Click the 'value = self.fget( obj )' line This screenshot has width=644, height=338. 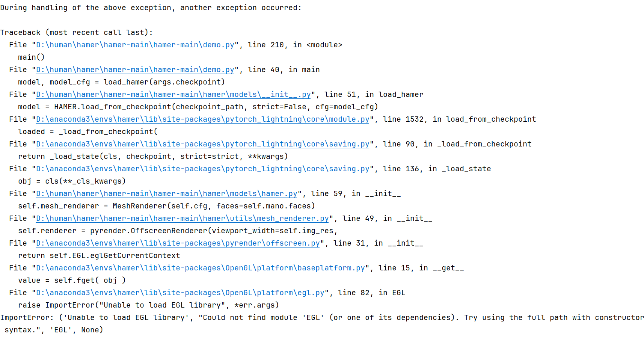point(72,281)
